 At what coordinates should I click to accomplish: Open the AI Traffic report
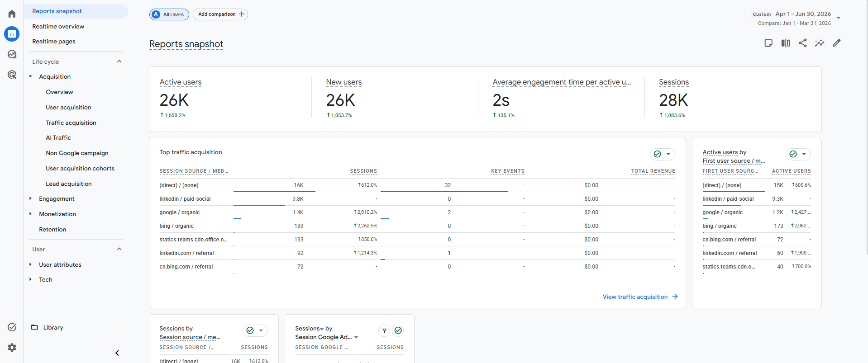point(58,137)
